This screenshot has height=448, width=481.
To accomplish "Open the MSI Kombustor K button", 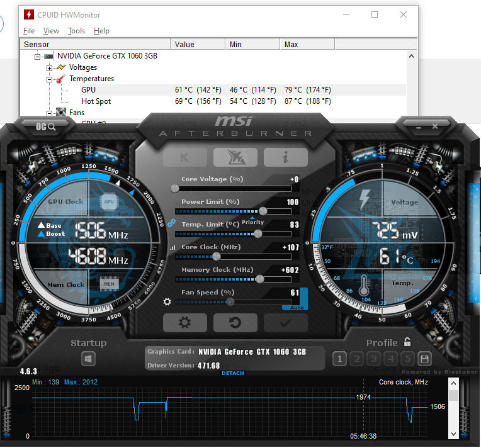I will 184,157.
